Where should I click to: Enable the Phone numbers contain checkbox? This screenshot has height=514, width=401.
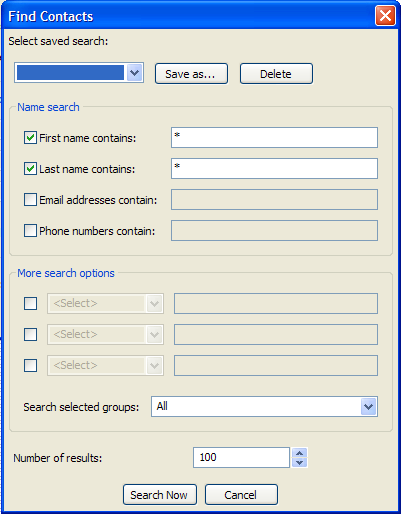pyautogui.click(x=30, y=231)
